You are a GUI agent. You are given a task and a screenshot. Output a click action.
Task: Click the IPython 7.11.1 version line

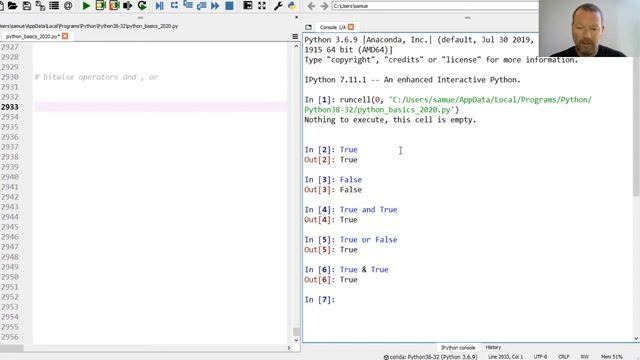[x=413, y=80]
